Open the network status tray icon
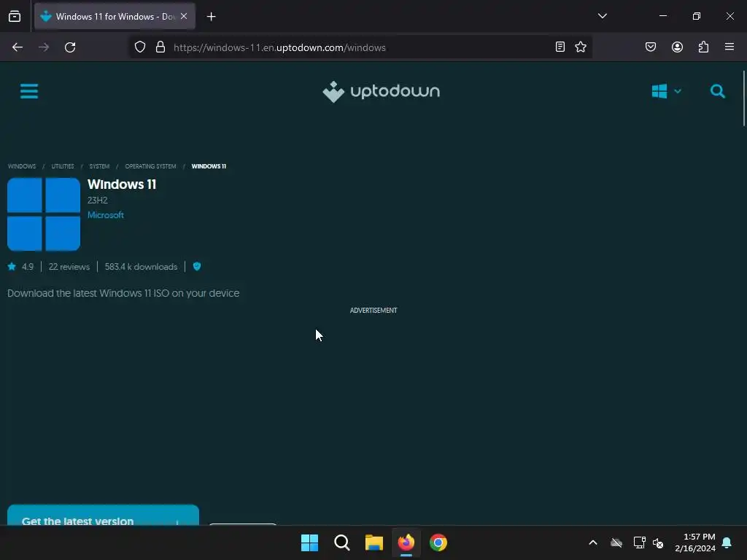Screen dimensions: 747x560 click(639, 542)
